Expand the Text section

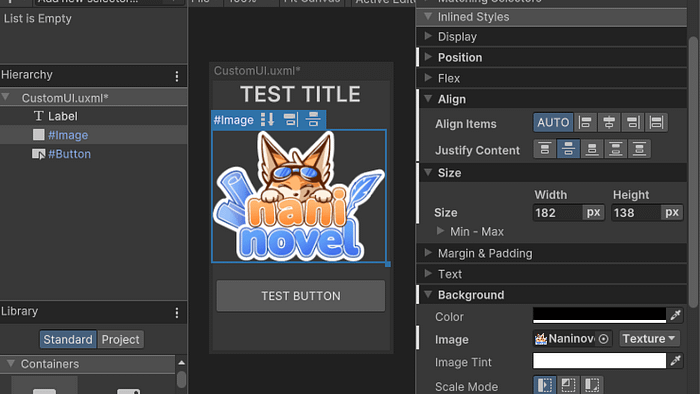(x=428, y=273)
